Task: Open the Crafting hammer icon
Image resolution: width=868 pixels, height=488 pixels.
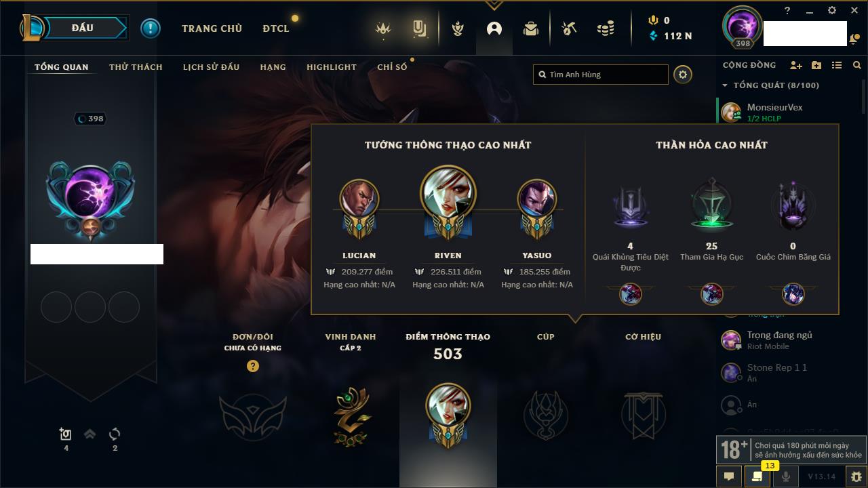Action: click(569, 28)
